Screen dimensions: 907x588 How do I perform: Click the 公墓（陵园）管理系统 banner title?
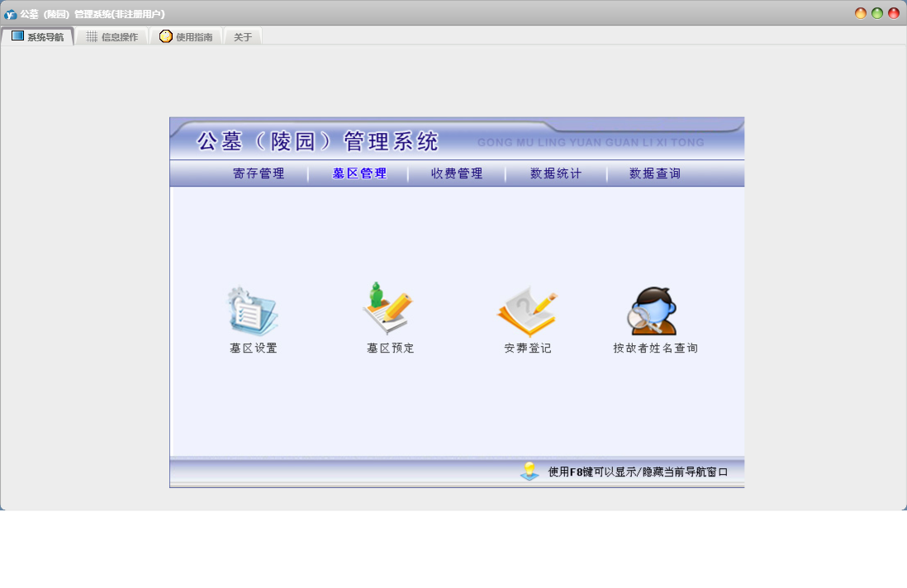[x=317, y=141]
